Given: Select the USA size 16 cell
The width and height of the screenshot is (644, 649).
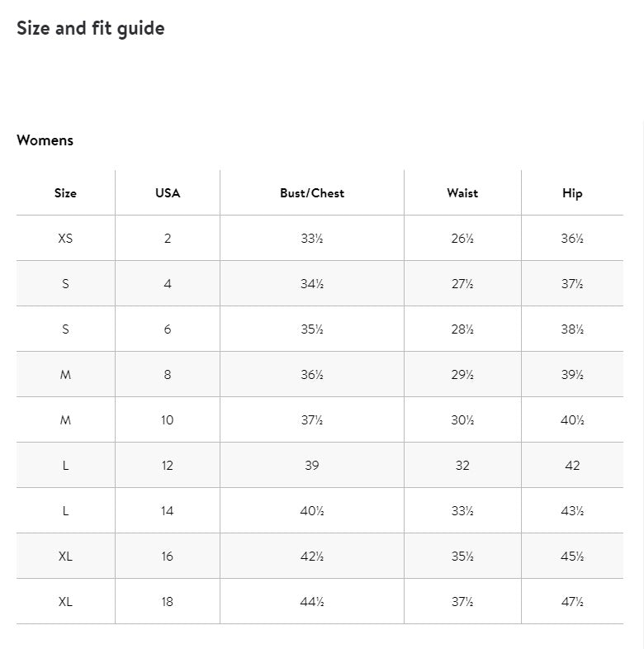Looking at the screenshot, I should coord(168,557).
